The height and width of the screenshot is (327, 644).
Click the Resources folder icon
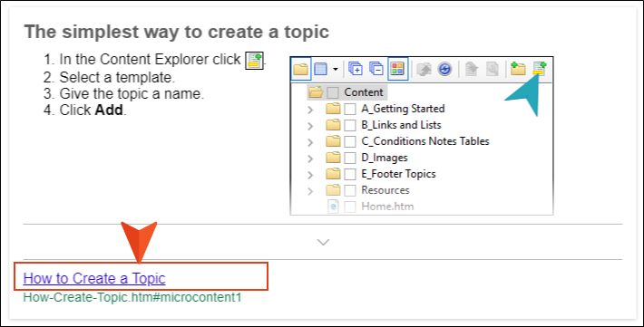tap(333, 189)
